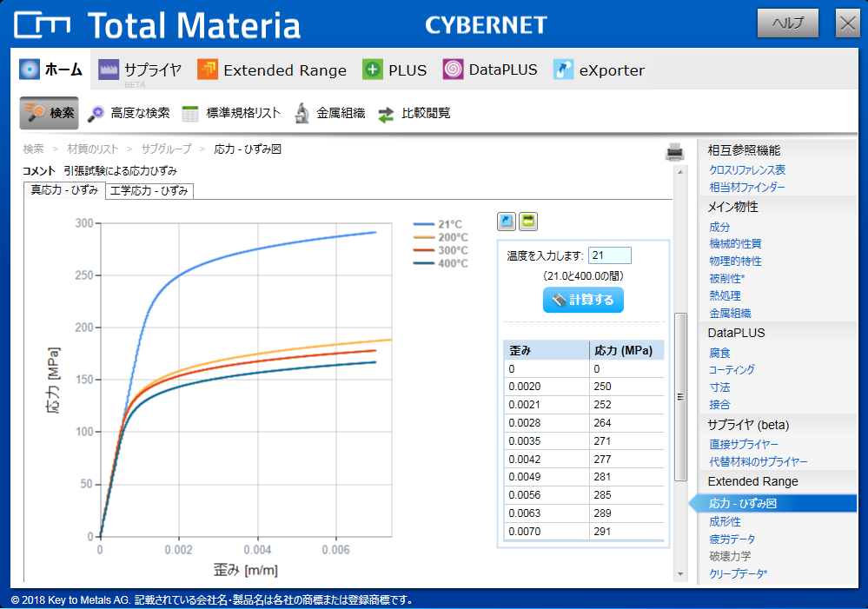Click the strain value 0.0020 cell
The image size is (868, 609).
[x=547, y=387]
